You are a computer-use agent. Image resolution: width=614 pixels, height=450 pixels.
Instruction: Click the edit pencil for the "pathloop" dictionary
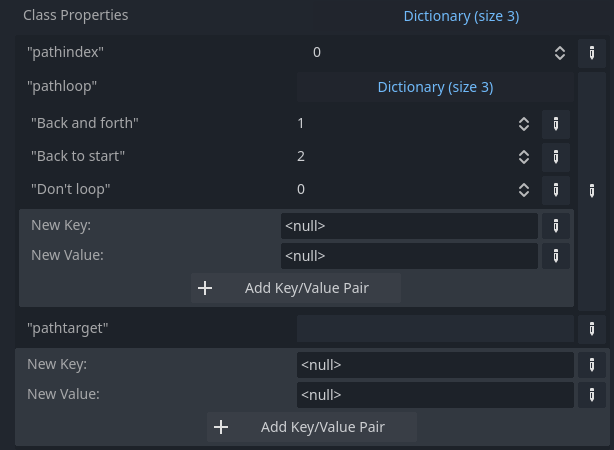point(592,189)
